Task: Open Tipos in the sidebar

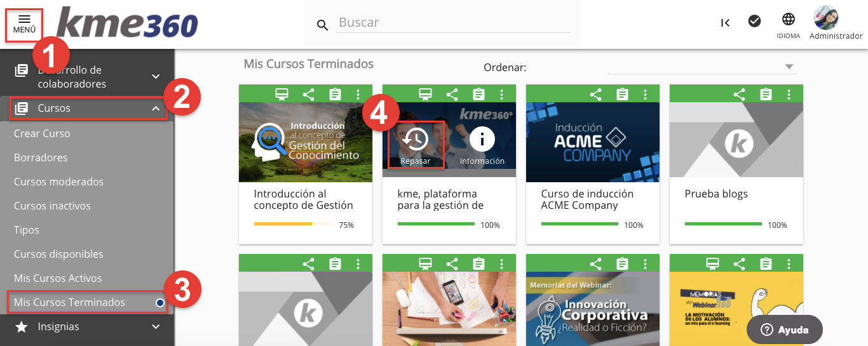Action: (x=27, y=230)
